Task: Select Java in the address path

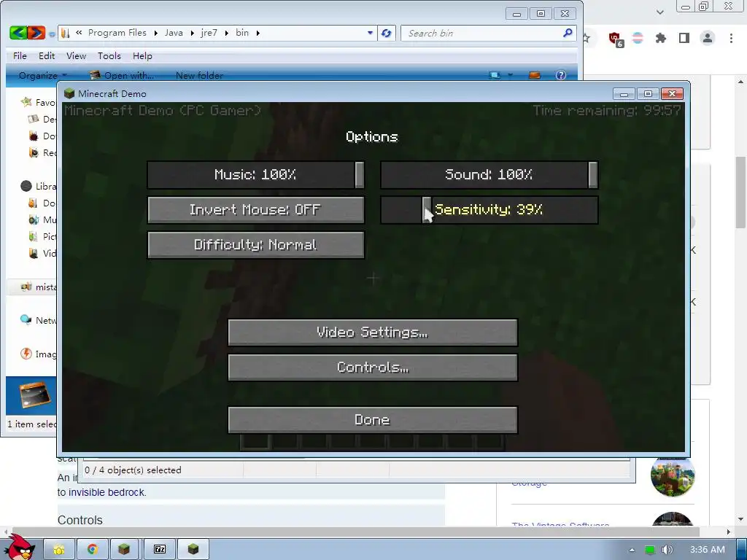Action: click(174, 33)
